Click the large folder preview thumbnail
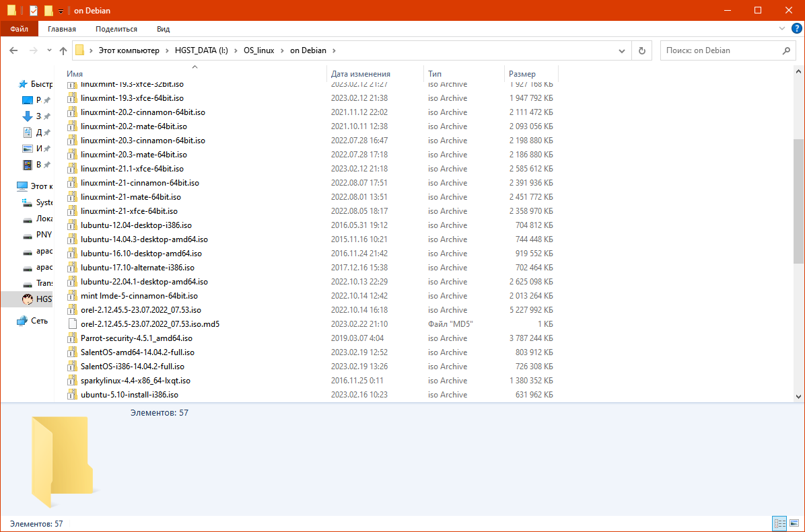Viewport: 805px width, 532px height. click(x=62, y=461)
